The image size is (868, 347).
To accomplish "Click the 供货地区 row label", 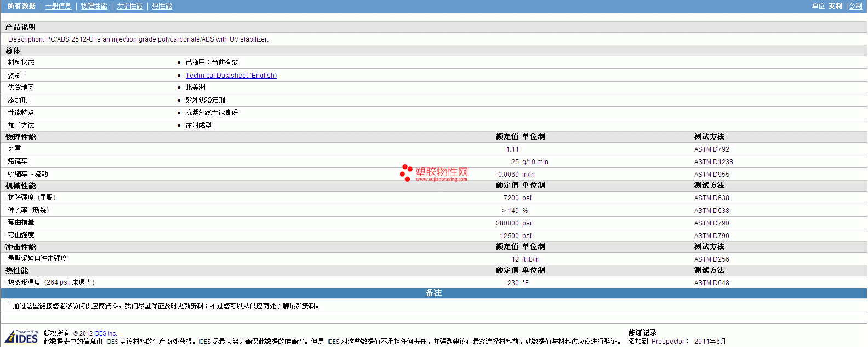I will [21, 88].
